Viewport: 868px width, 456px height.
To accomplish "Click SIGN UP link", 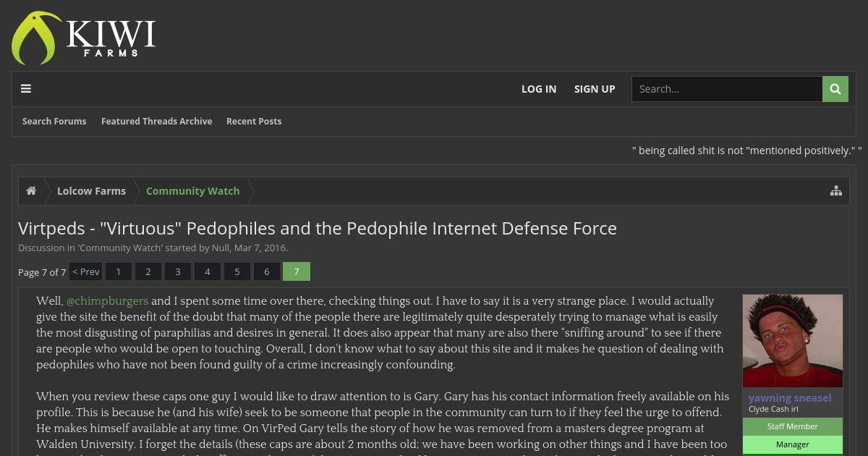I will click(595, 89).
